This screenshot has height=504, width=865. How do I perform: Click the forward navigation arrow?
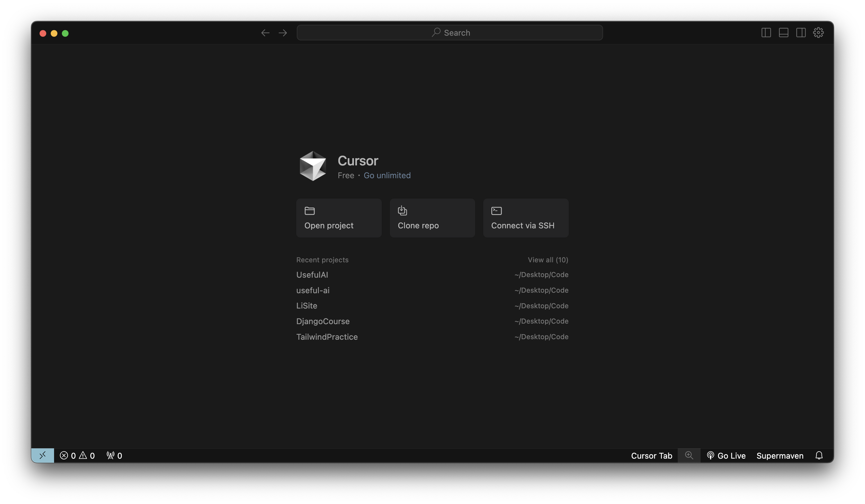(x=283, y=33)
